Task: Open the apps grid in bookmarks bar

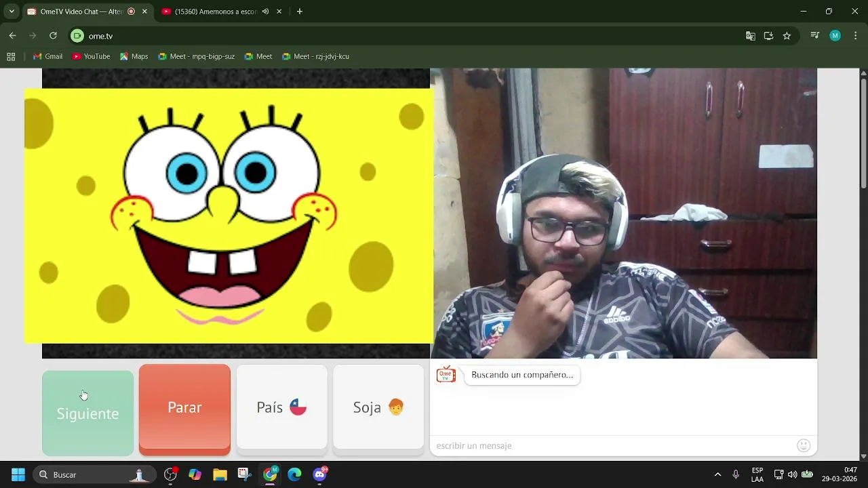Action: 11,56
